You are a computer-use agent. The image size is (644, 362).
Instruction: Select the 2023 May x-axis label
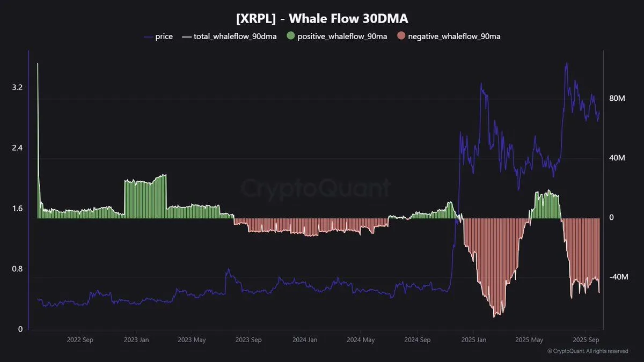point(192,339)
